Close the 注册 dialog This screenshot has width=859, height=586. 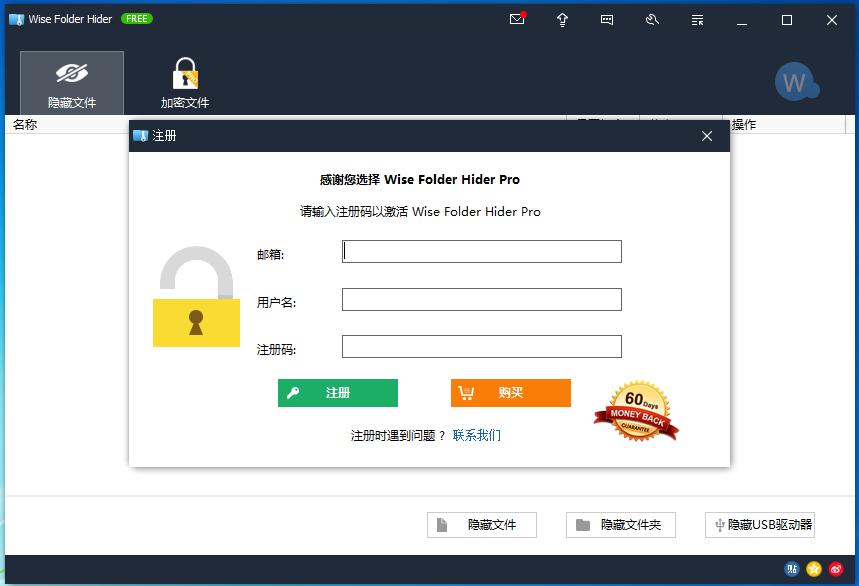pyautogui.click(x=707, y=136)
